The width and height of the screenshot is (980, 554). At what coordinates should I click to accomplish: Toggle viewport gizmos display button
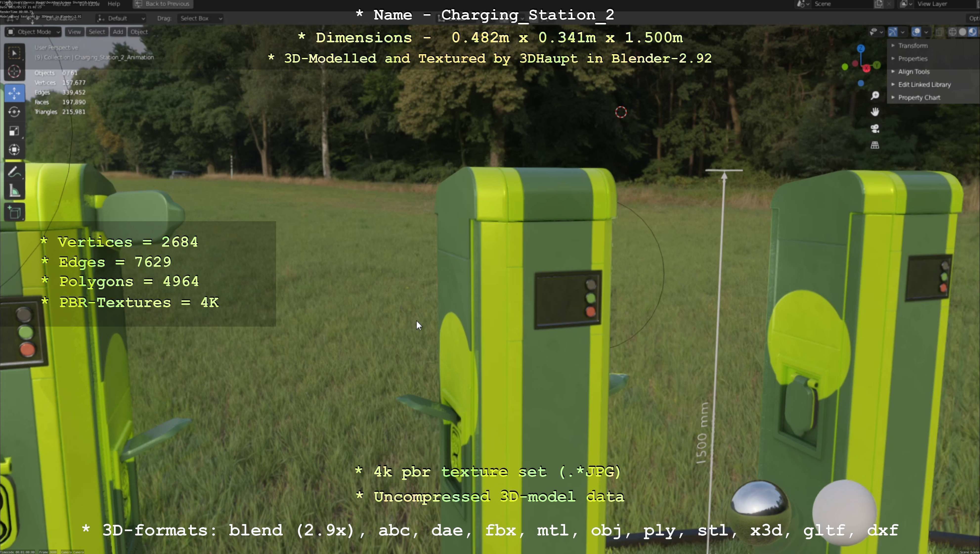(893, 32)
